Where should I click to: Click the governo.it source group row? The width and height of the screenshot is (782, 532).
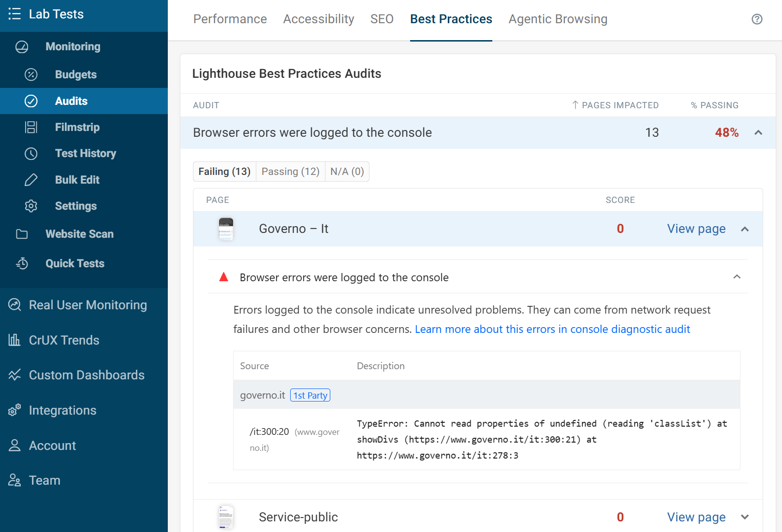[x=487, y=395]
